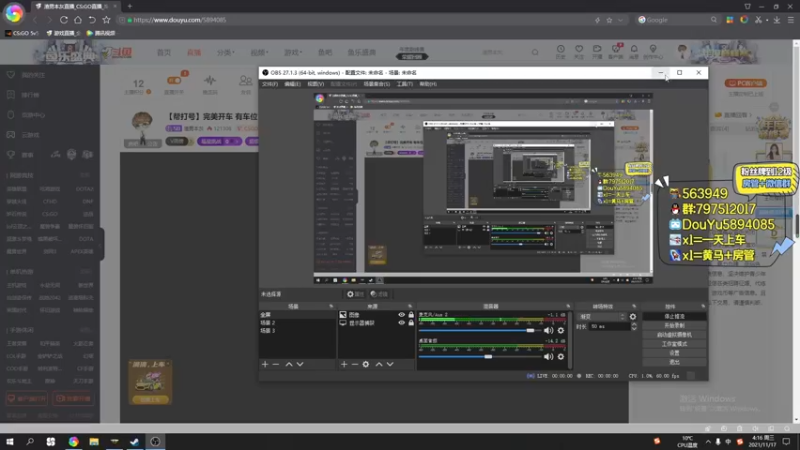Open Windows Start menu
This screenshot has height=450, width=800.
click(x=10, y=441)
